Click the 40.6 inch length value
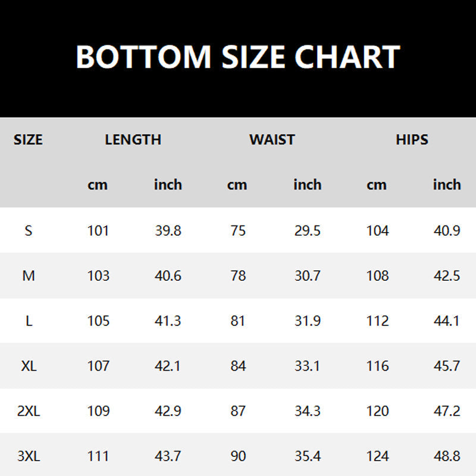This screenshot has height=476, width=476. 168,276
